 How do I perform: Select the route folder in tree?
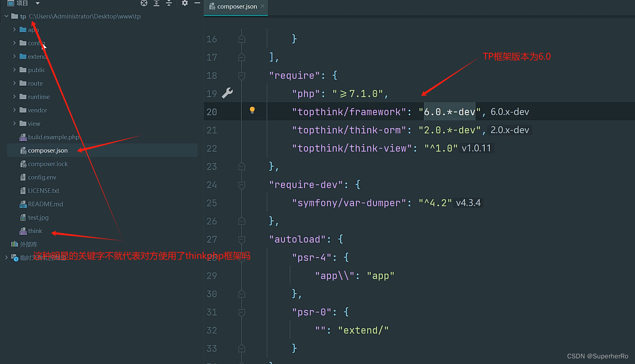tap(35, 83)
